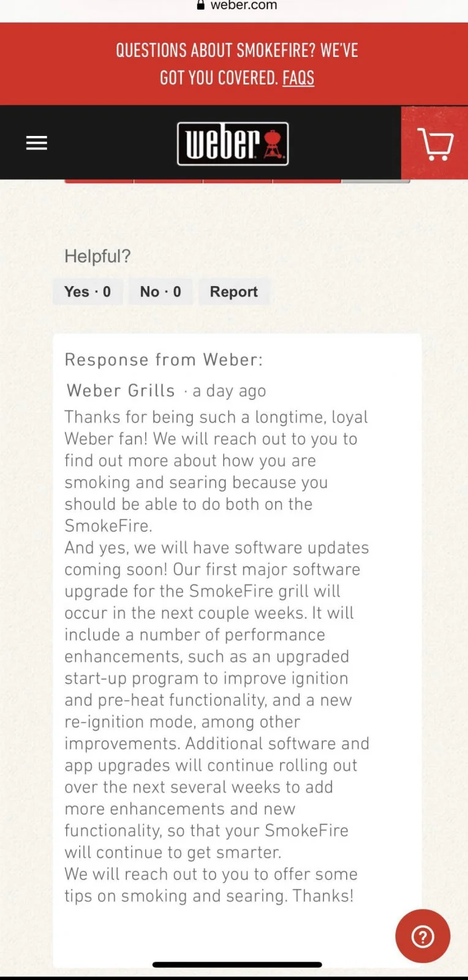Click the paragraph starting 'Thanks for being'

(x=216, y=471)
